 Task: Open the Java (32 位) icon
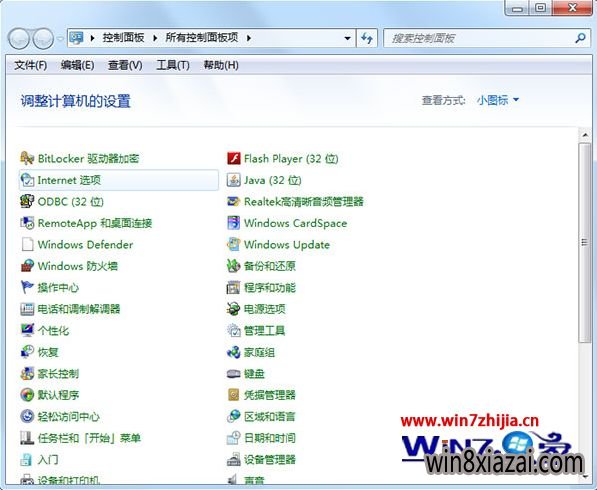tap(233, 180)
